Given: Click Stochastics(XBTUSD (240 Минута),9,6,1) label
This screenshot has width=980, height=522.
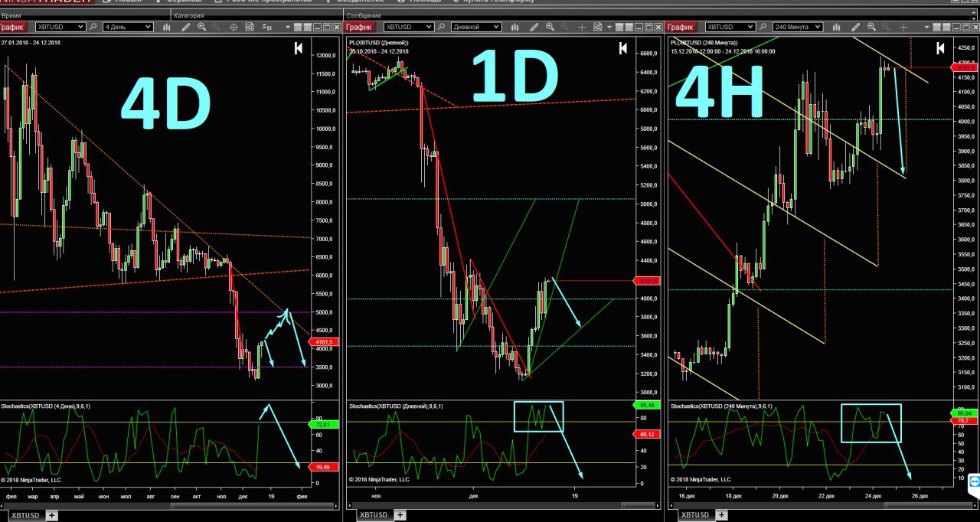Looking at the screenshot, I should click(x=721, y=406).
